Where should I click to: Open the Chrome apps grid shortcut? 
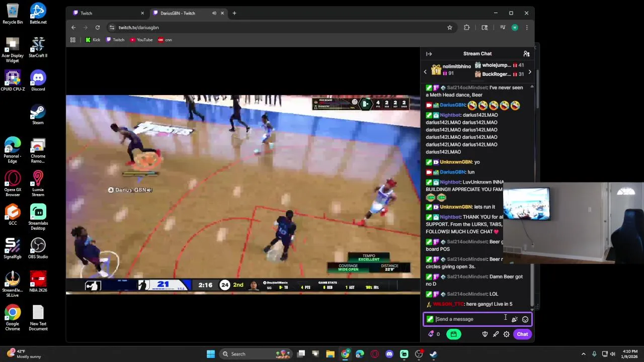tap(73, 40)
